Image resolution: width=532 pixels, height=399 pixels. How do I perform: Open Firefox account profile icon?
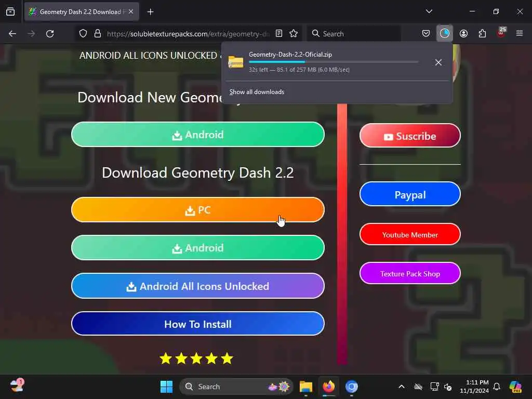tap(463, 33)
